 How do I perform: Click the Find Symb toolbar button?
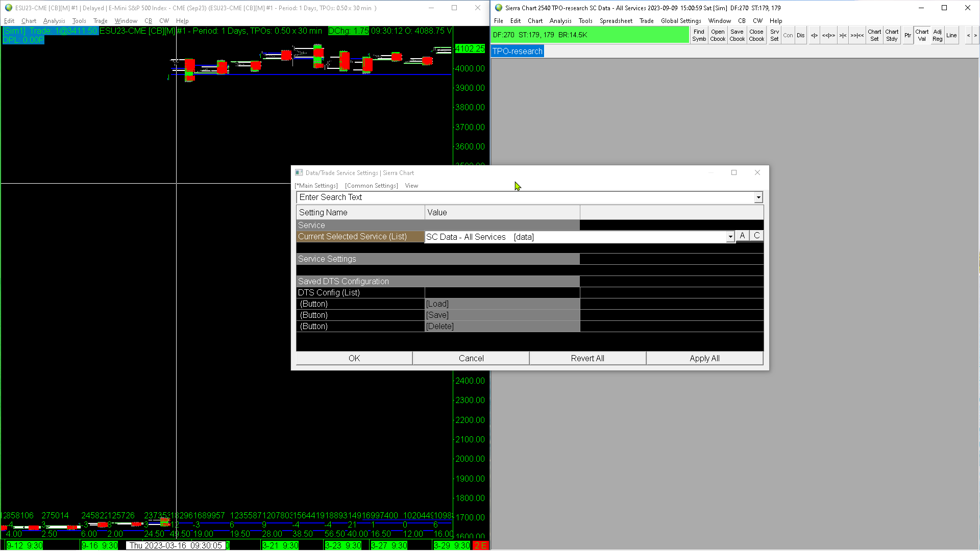(x=699, y=35)
